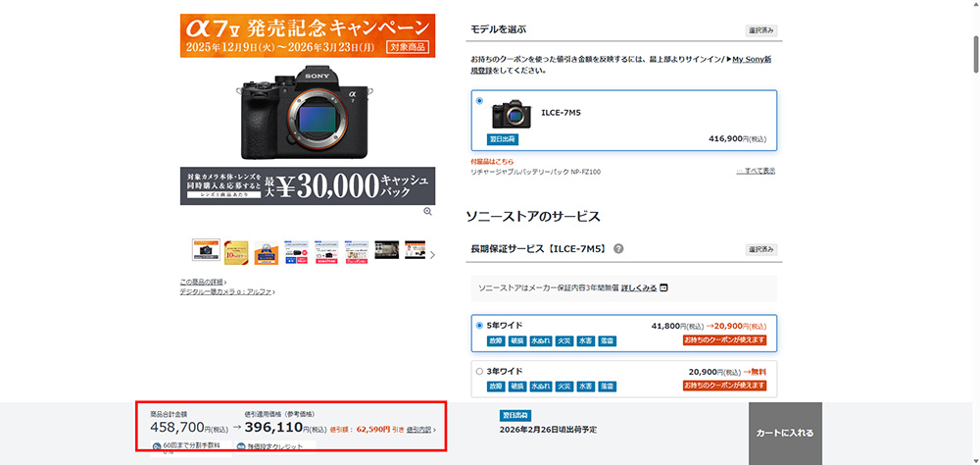Click the 2026年2月26日頃出荷予定 shipping text

(x=548, y=430)
